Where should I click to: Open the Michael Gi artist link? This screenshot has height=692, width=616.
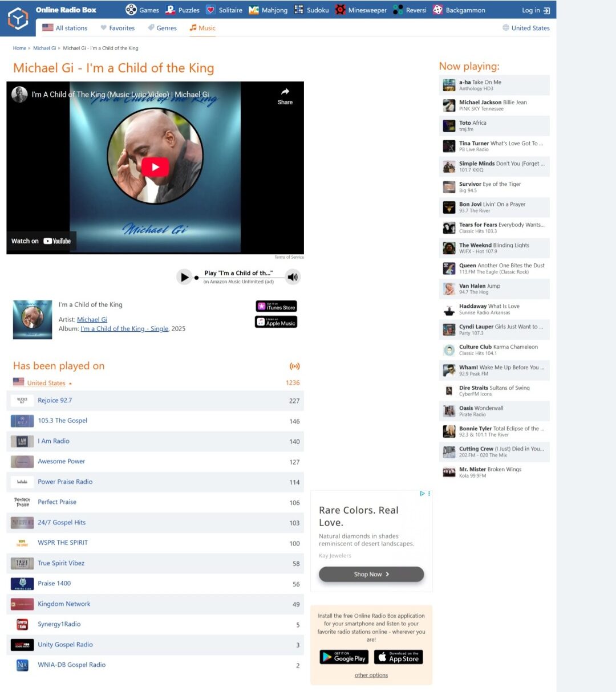[92, 319]
